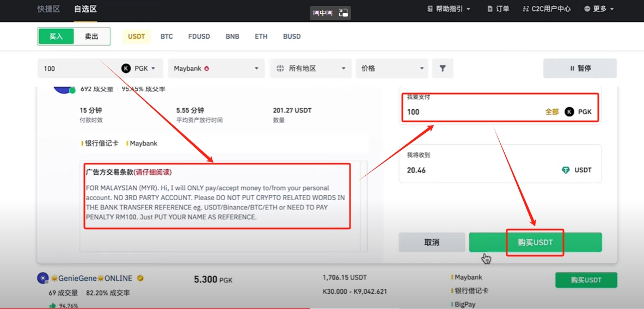Click GenieGene advertiser avatar
Screen dimensions: 644x309
(42, 279)
